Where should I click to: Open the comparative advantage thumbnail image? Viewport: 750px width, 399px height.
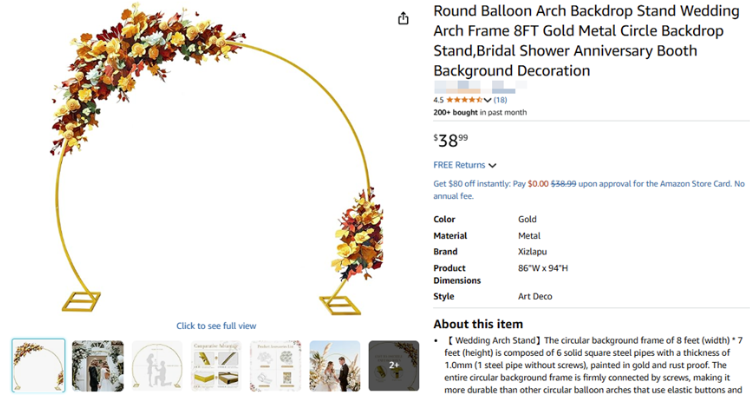click(x=216, y=366)
